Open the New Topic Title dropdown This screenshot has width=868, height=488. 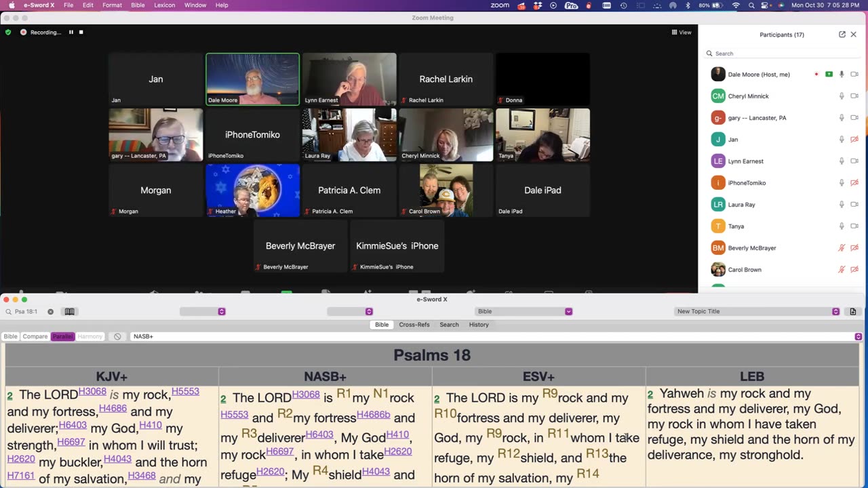(757, 312)
